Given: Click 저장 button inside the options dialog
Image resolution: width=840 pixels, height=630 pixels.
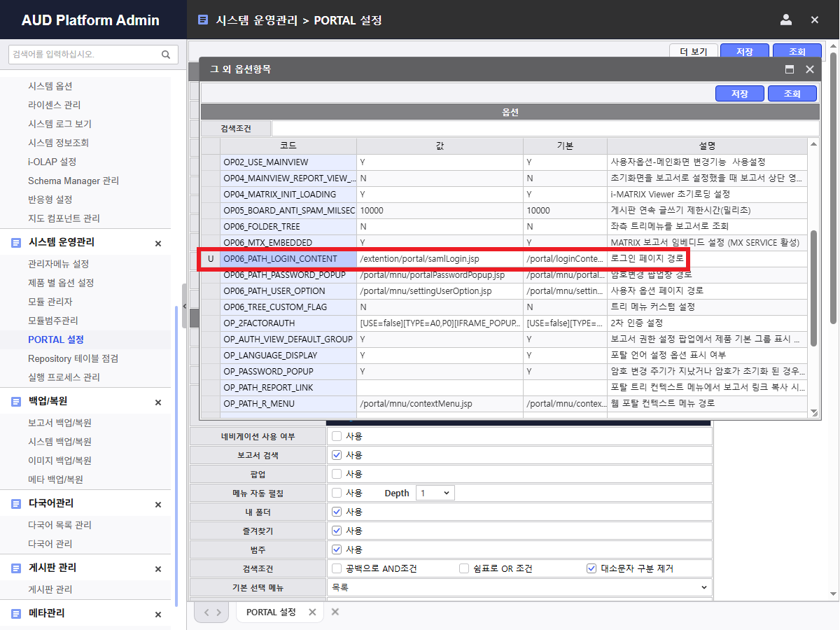Looking at the screenshot, I should (x=739, y=94).
